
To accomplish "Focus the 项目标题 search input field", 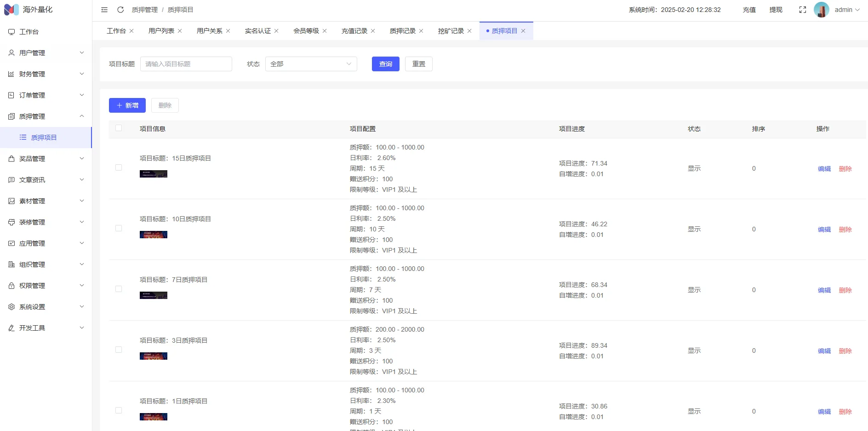I will coord(186,64).
